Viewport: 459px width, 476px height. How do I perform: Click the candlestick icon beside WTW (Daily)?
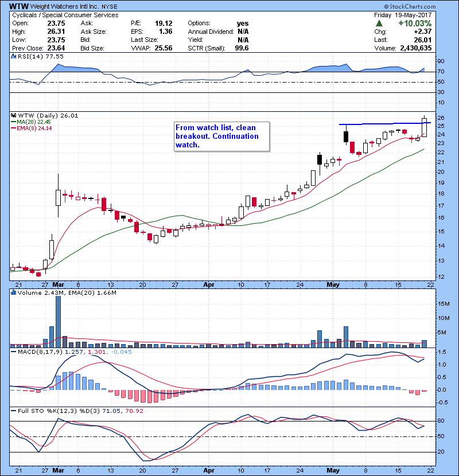[x=13, y=115]
